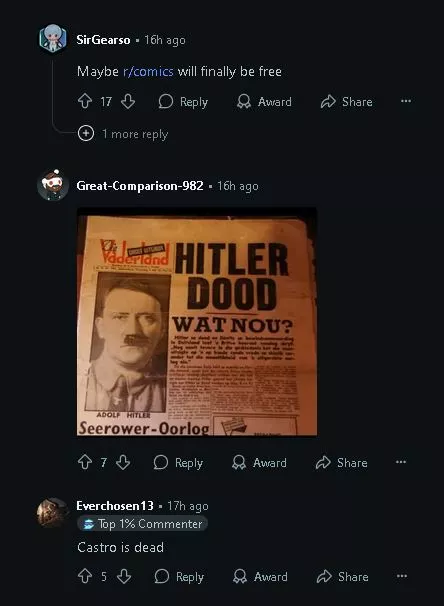Image resolution: width=444 pixels, height=606 pixels.
Task: Downvote SirGearso's comment
Action: coord(128,102)
